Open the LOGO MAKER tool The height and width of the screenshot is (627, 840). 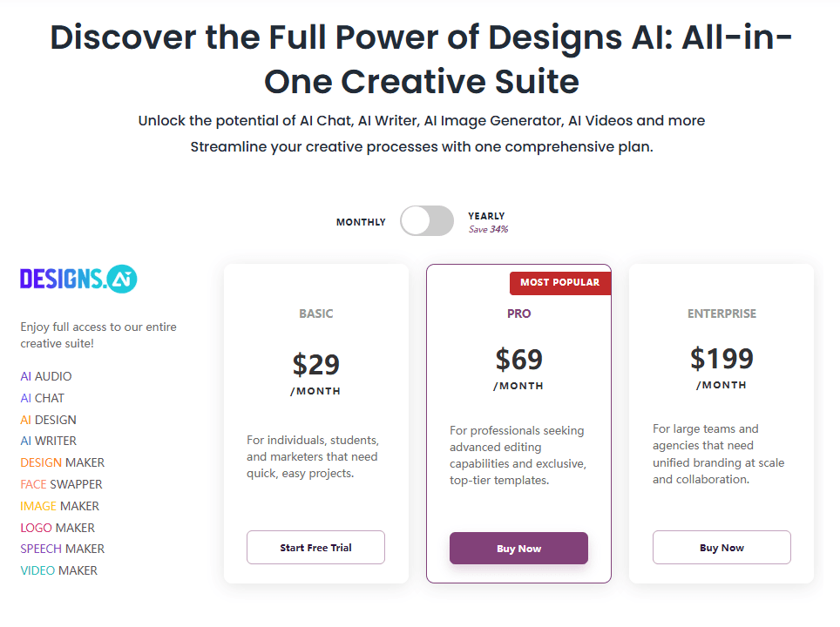[x=58, y=528]
